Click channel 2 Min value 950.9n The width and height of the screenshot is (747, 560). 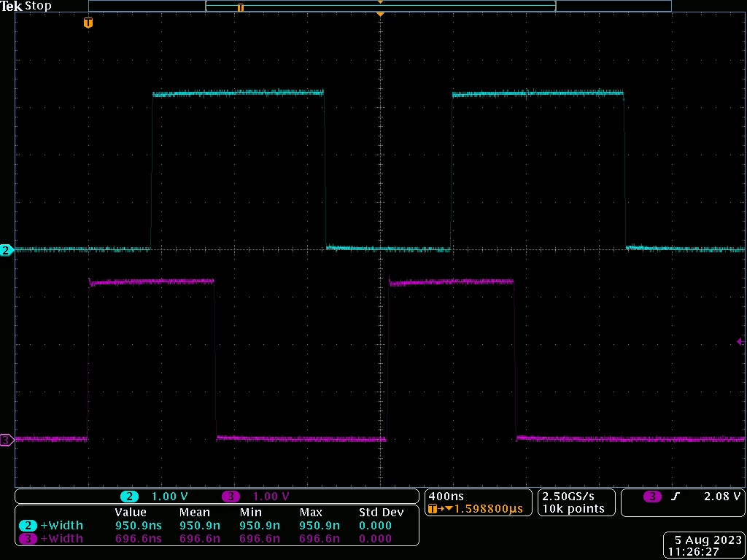260,526
